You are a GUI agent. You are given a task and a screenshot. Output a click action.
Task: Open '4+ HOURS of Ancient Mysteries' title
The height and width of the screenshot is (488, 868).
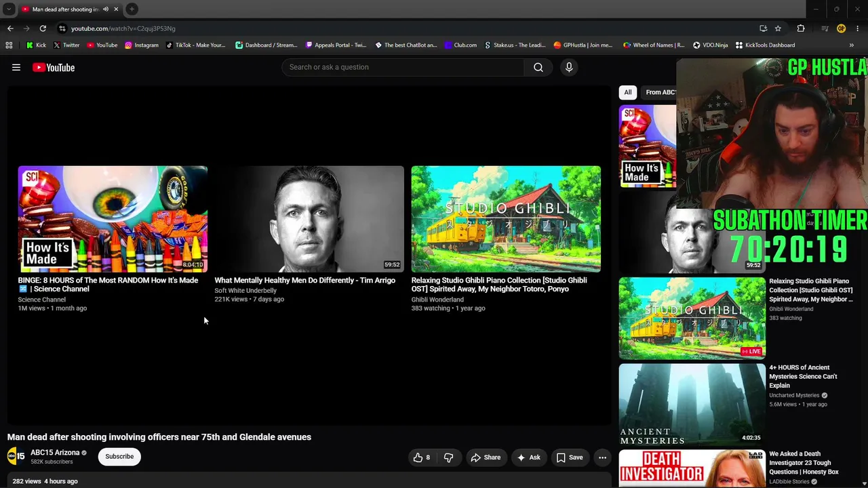coord(803,376)
